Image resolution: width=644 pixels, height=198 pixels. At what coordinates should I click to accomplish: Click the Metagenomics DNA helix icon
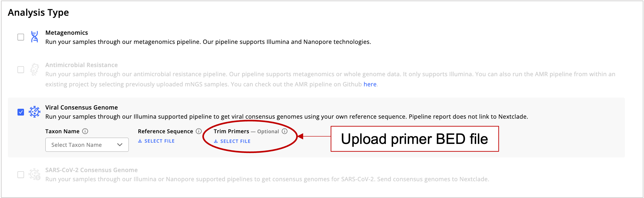(34, 37)
